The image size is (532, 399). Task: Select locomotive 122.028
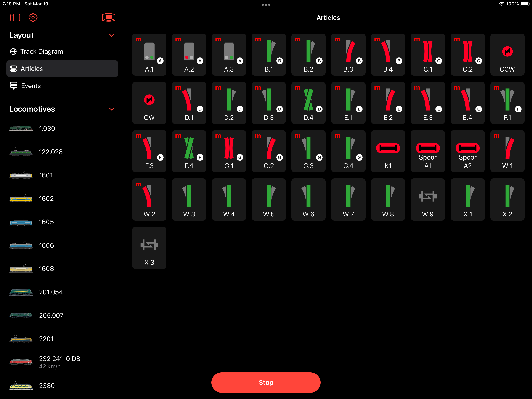[x=62, y=152]
